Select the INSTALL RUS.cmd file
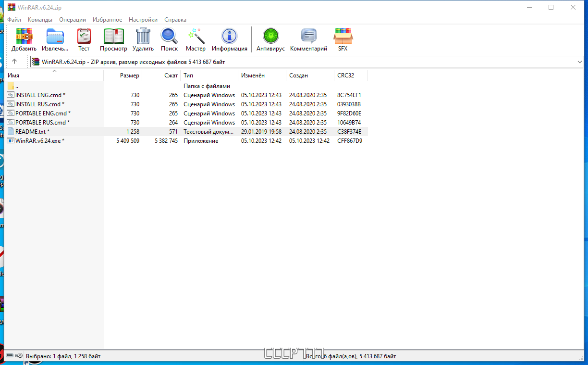588x365 pixels. point(38,104)
